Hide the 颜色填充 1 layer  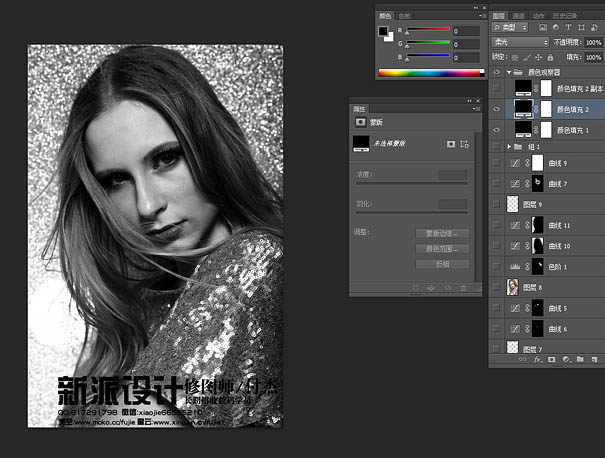coord(498,130)
